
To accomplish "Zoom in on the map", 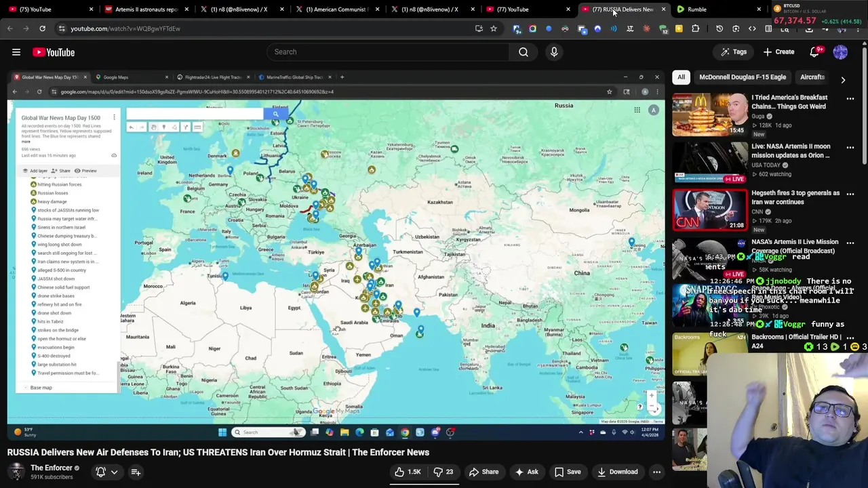I will (652, 395).
